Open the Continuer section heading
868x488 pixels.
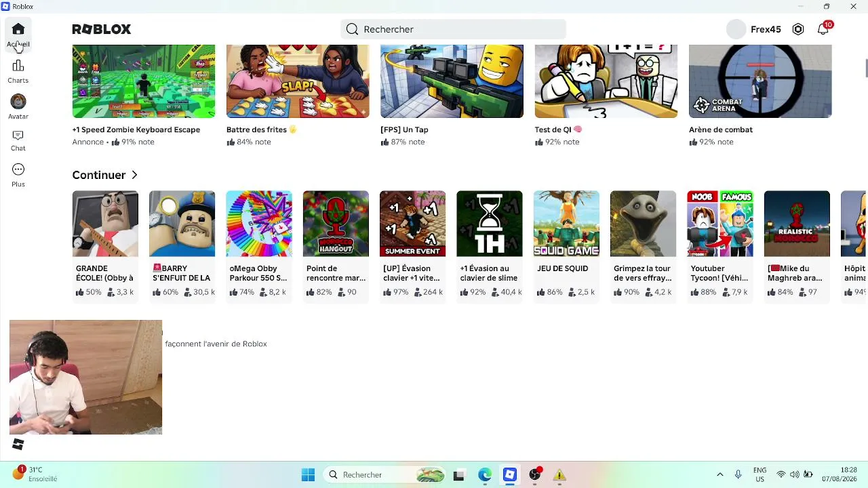pos(99,175)
